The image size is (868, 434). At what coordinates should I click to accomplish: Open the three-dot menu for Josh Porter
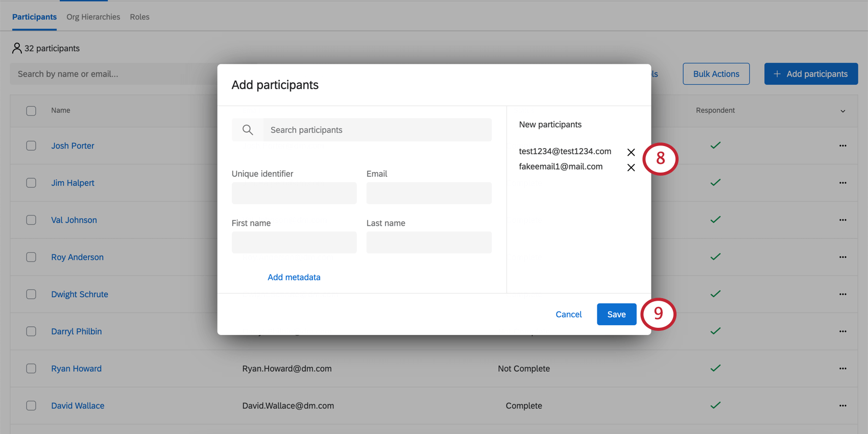pos(842,146)
